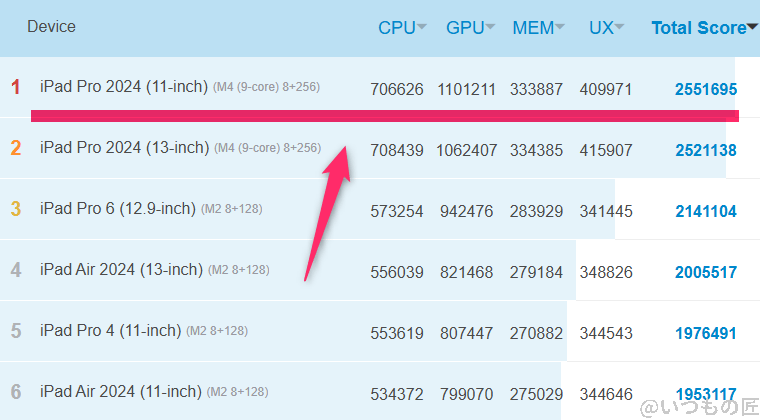Select UX score 409971
Viewport: 760px width, 420px height.
pos(606,89)
